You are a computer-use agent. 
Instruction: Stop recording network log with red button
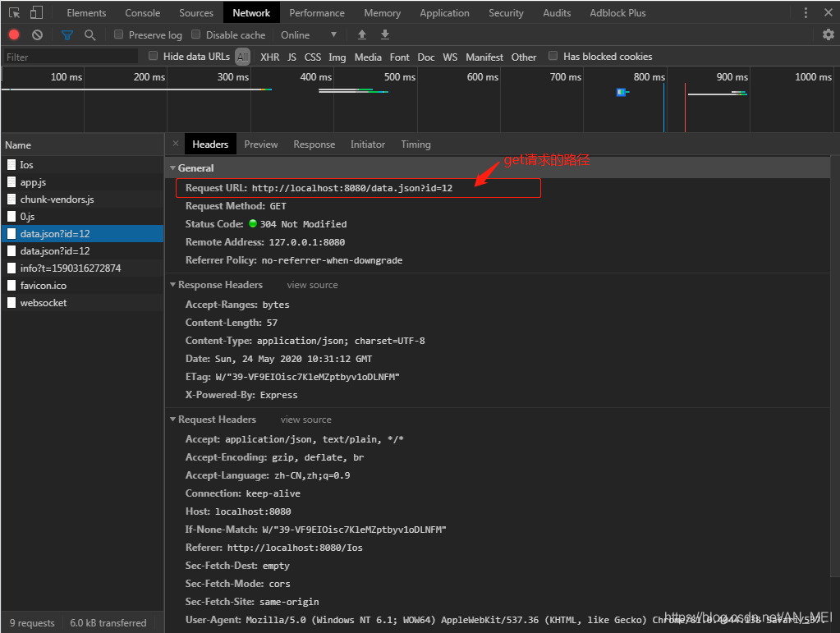point(14,34)
